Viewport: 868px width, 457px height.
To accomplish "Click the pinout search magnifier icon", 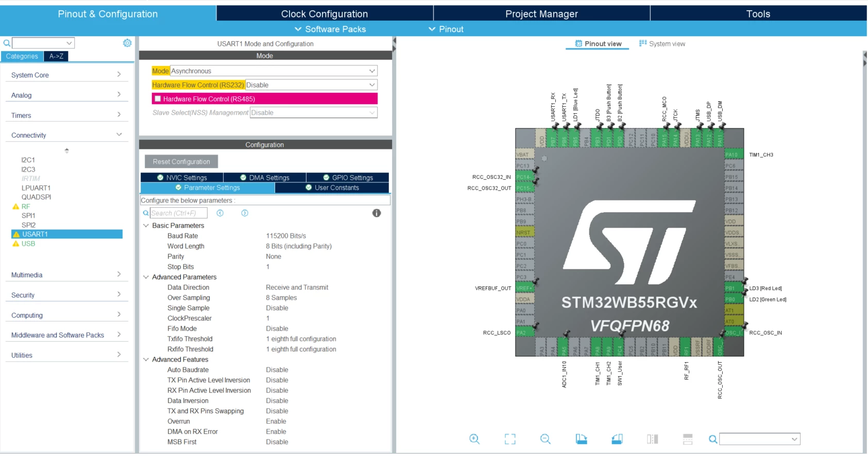I will [x=713, y=439].
